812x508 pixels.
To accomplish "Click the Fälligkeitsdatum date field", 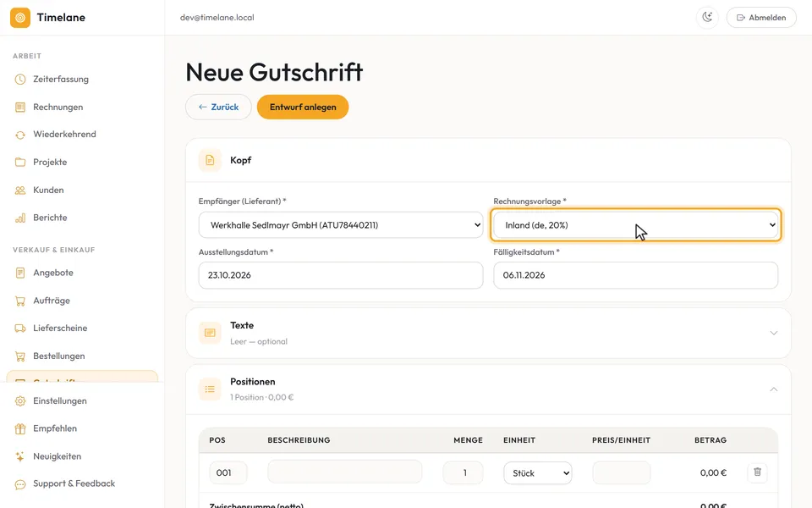I will [636, 275].
